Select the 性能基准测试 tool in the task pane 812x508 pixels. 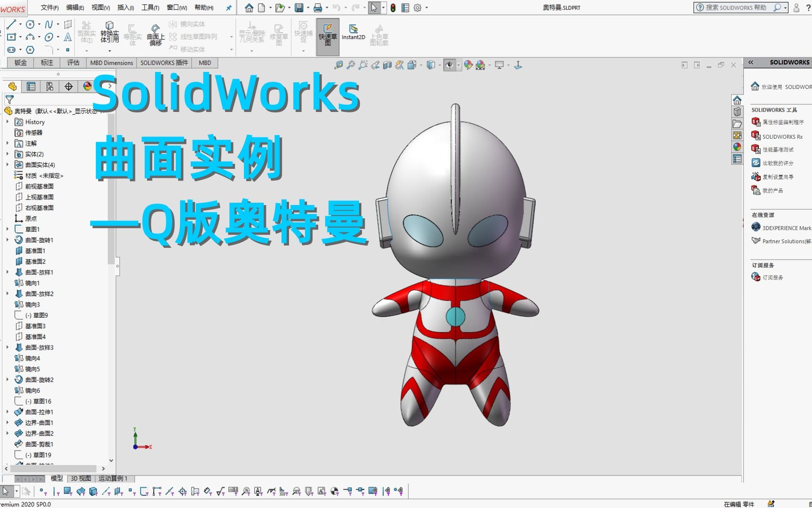779,150
